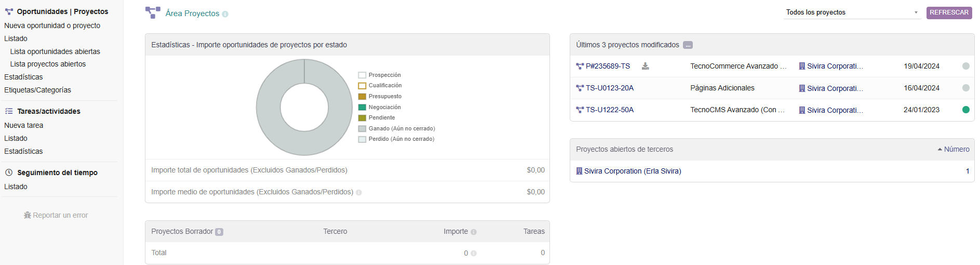This screenshot has height=265, width=980.
Task: Open the Sivira Corporation (Erla Sivira) link
Action: tap(632, 171)
